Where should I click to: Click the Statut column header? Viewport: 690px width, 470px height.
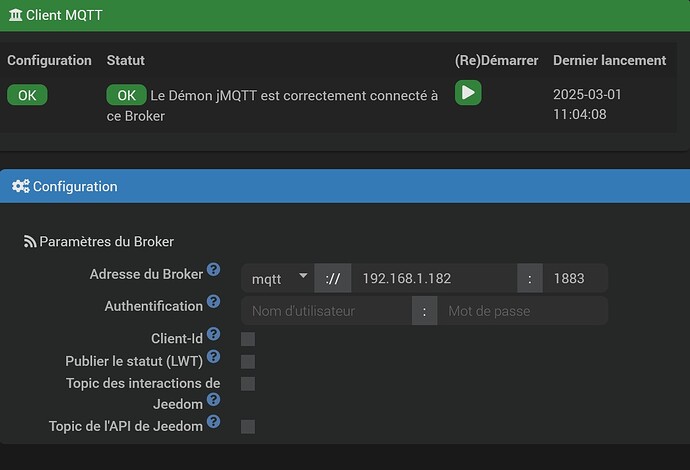pyautogui.click(x=125, y=60)
